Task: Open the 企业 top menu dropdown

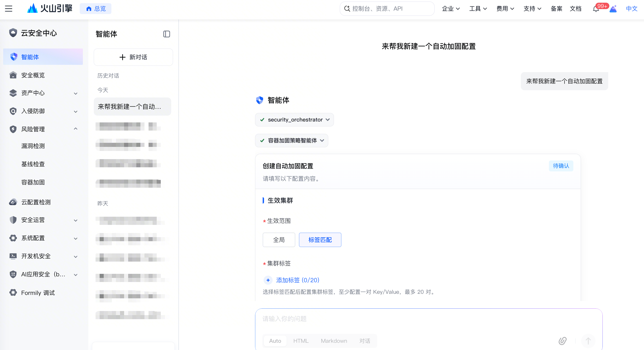Action: pos(451,9)
